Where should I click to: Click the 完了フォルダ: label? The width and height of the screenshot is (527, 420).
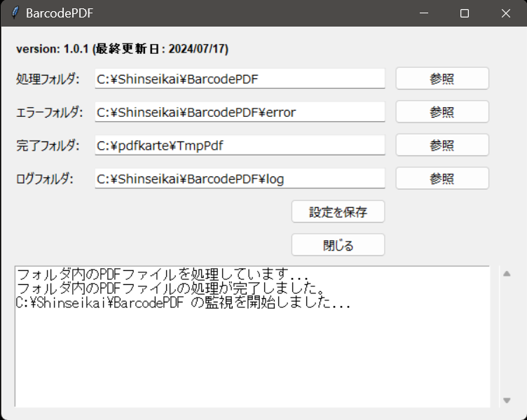(48, 146)
